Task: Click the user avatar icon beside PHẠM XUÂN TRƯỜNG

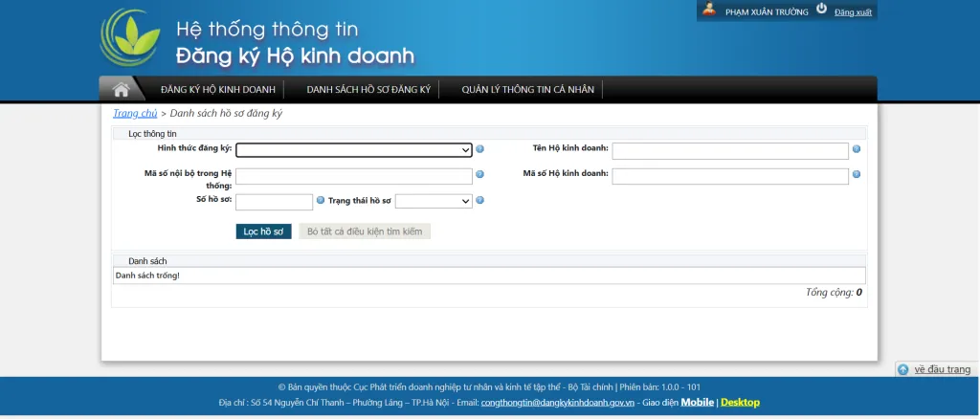Action: (709, 10)
